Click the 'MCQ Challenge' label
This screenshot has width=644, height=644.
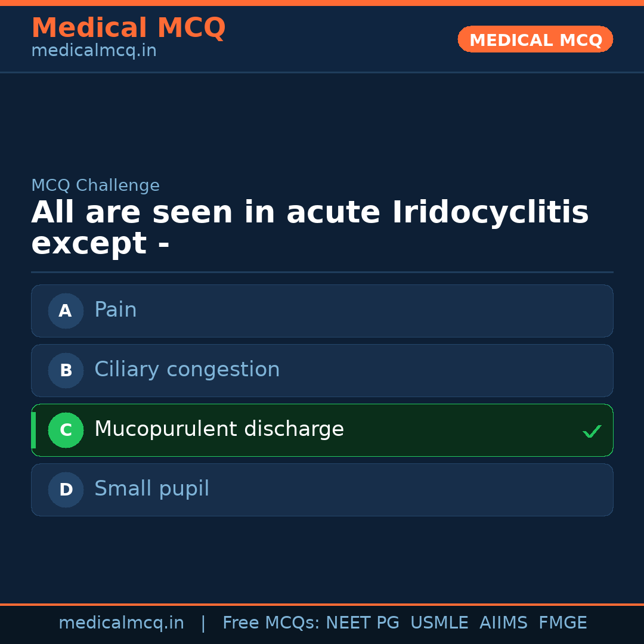pos(95,185)
